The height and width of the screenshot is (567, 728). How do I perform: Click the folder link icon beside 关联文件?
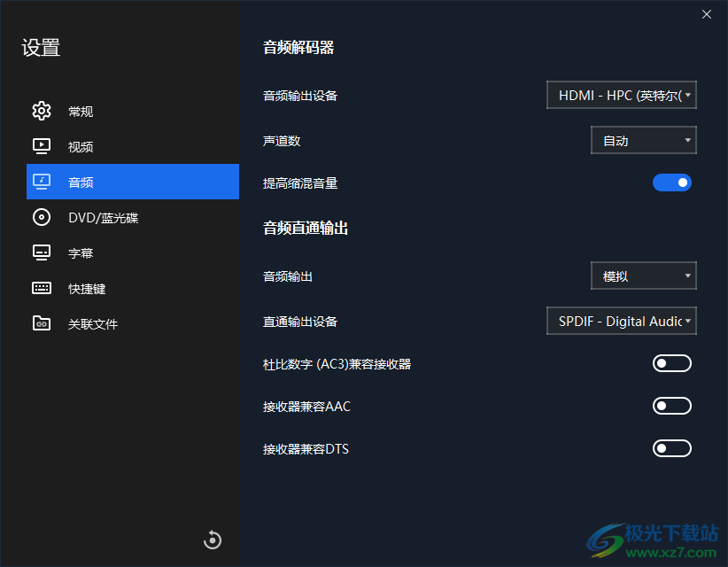coord(42,323)
